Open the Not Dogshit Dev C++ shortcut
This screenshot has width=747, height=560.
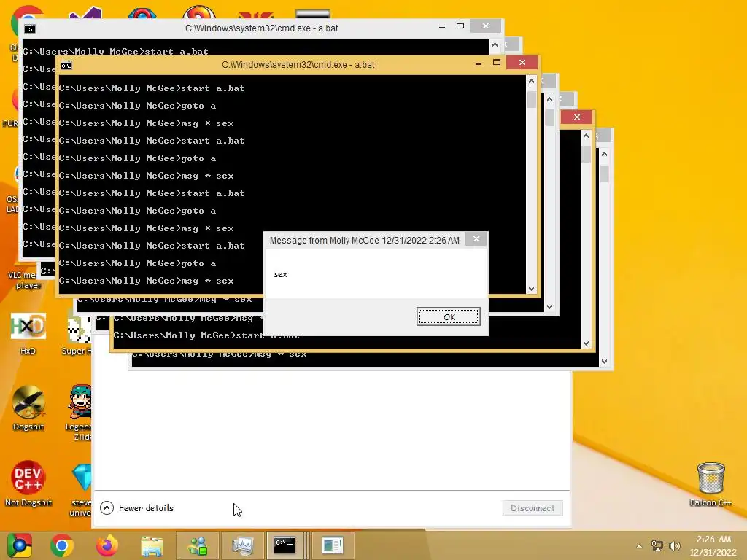28,483
